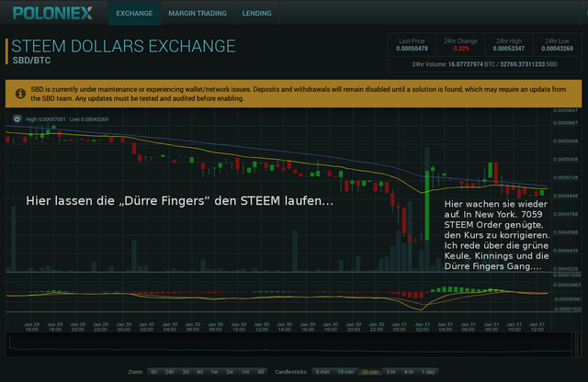
Task: Open the Exchange tab
Action: (134, 13)
